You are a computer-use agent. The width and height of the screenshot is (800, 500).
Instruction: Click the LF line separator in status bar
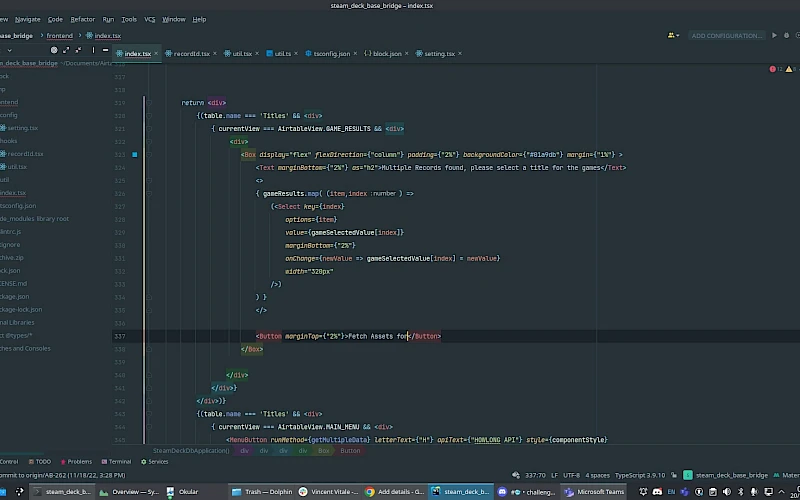click(555, 476)
